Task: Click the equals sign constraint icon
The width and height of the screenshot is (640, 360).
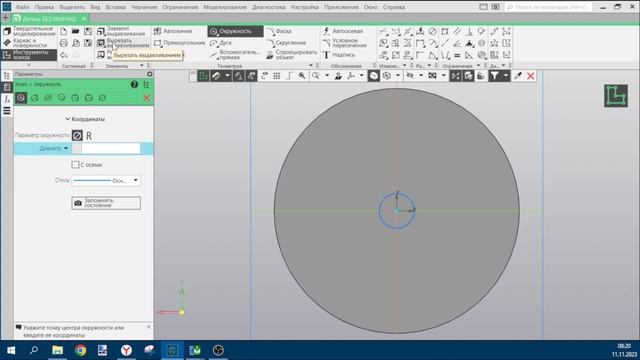Action: tap(457, 55)
